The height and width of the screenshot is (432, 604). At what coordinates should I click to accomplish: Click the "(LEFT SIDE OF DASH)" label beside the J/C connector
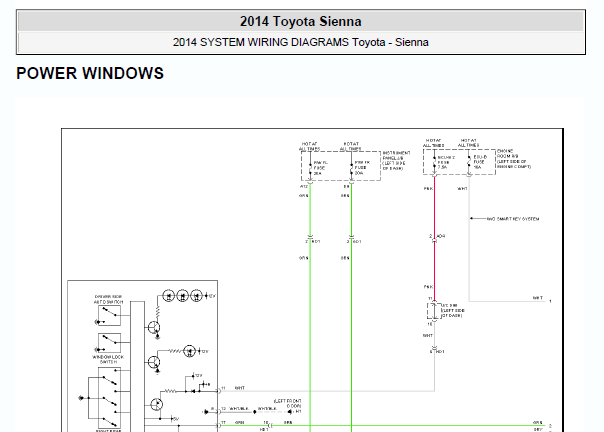point(453,313)
